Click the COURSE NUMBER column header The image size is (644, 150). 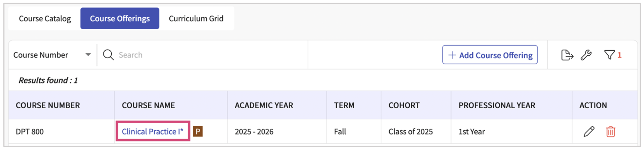[x=48, y=105]
